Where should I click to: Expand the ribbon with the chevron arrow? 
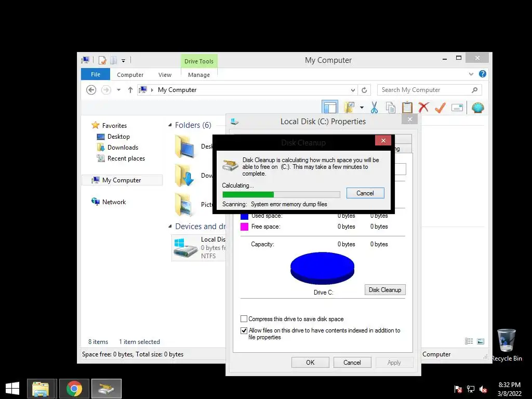[x=471, y=74]
